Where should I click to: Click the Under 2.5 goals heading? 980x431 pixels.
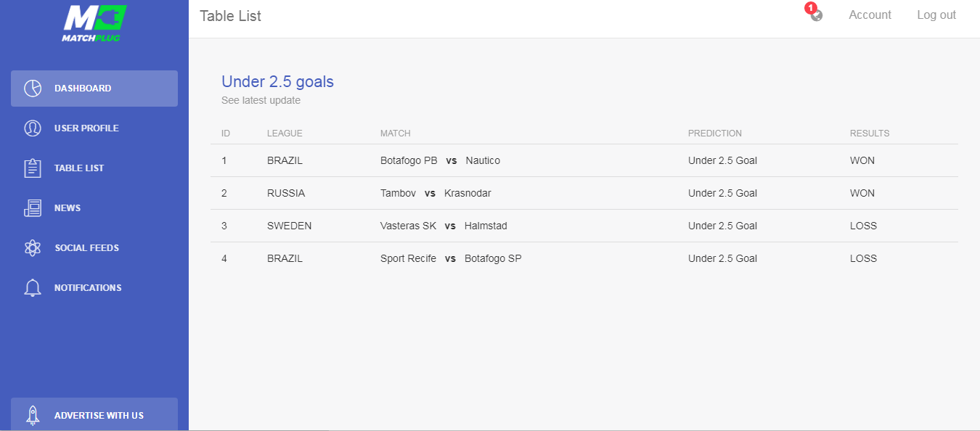277,81
